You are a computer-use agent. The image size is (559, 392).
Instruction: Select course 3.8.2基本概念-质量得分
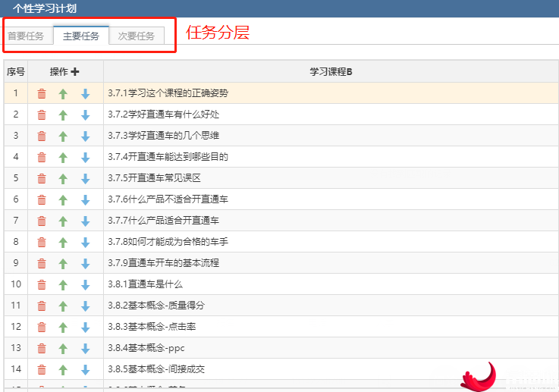pyautogui.click(x=156, y=306)
